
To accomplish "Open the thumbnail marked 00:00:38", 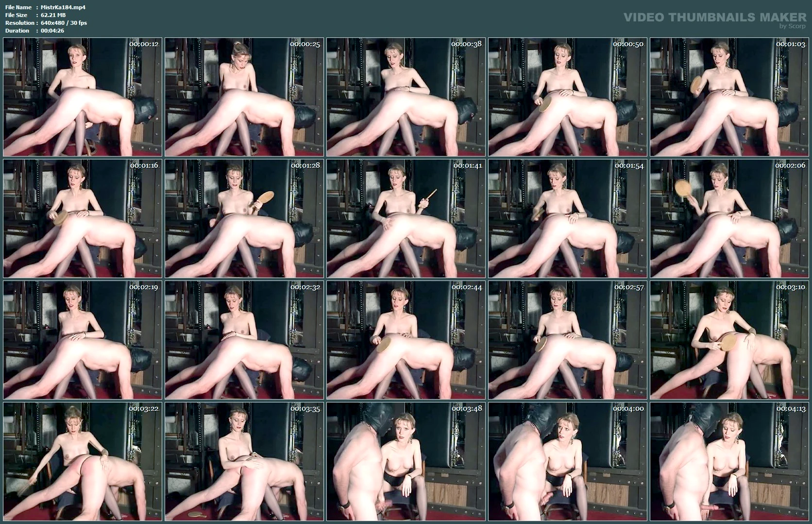I will point(406,97).
